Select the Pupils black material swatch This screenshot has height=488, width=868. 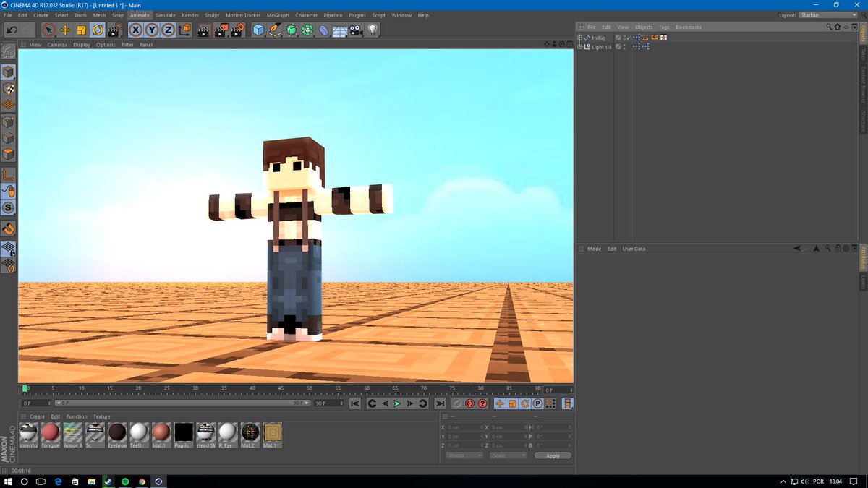coord(184,434)
